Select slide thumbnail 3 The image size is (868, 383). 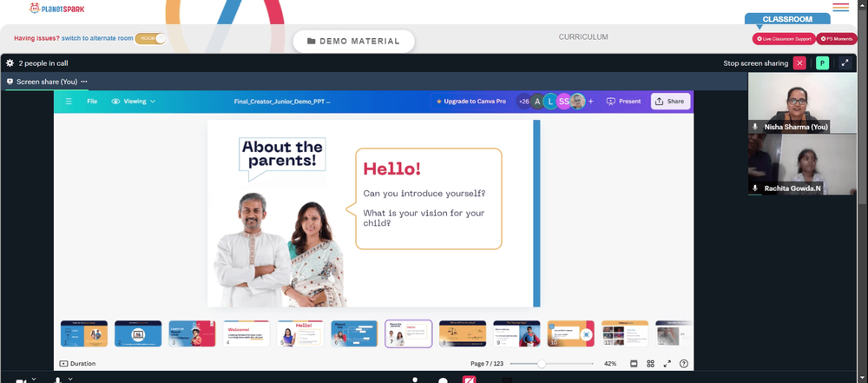click(192, 333)
